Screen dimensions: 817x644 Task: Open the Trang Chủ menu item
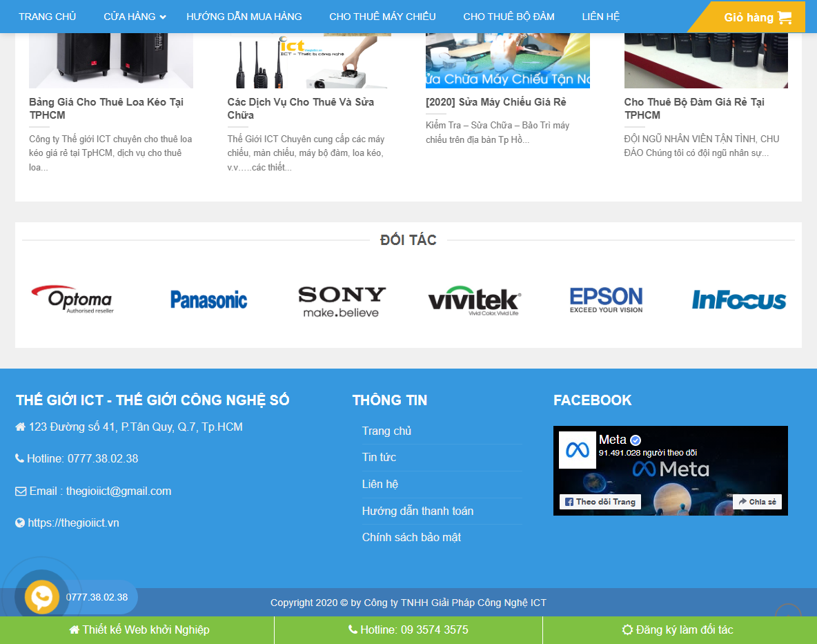[48, 17]
